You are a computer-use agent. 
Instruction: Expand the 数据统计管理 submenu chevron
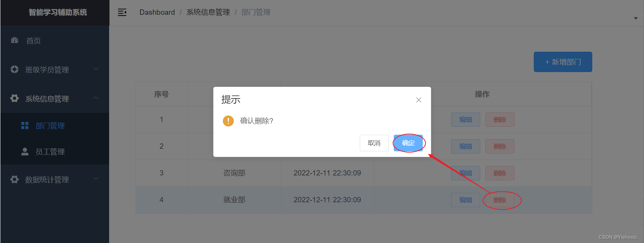click(96, 178)
